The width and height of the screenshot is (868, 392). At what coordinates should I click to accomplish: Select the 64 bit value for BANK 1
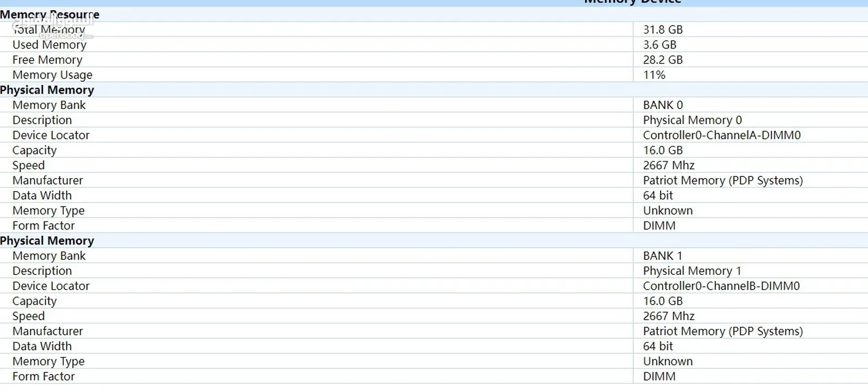[658, 346]
